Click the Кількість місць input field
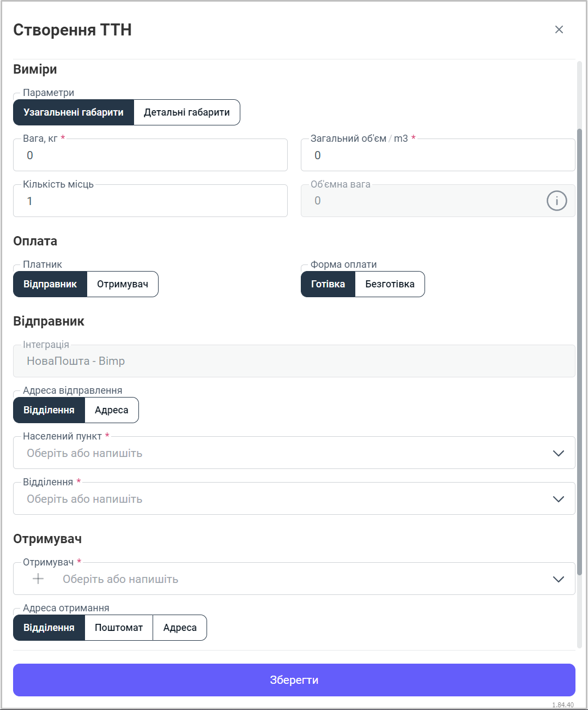 click(x=150, y=201)
